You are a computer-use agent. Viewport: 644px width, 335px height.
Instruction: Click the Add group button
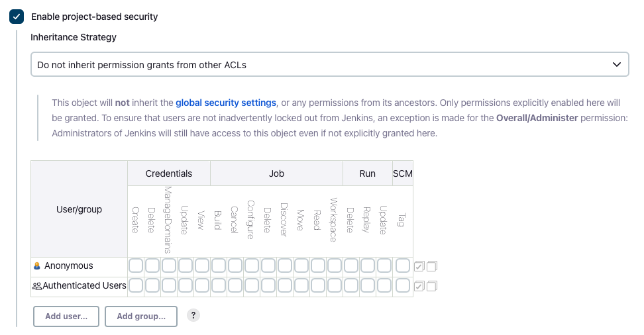click(141, 316)
